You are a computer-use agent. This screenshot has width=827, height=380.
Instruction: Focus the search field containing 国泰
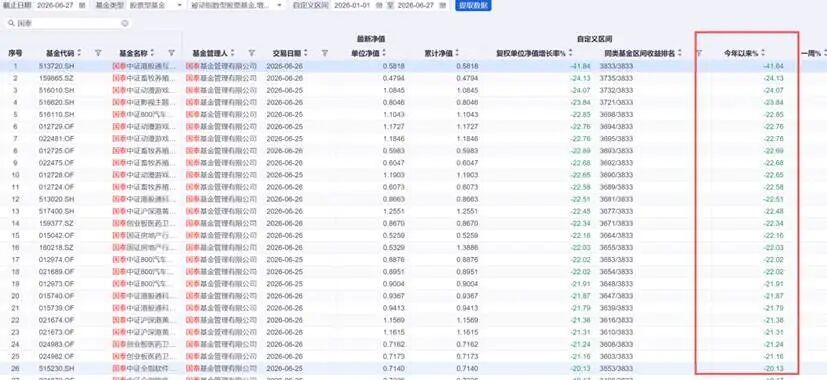click(68, 23)
